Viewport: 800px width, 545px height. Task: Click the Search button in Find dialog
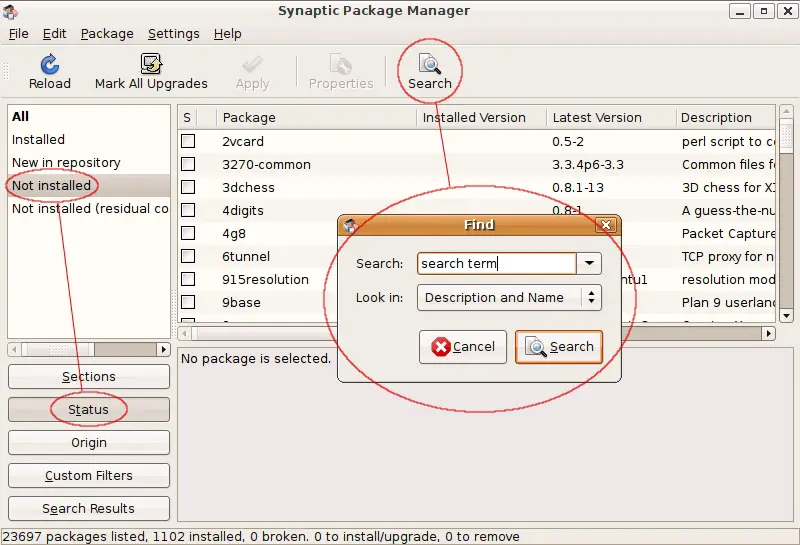559,347
